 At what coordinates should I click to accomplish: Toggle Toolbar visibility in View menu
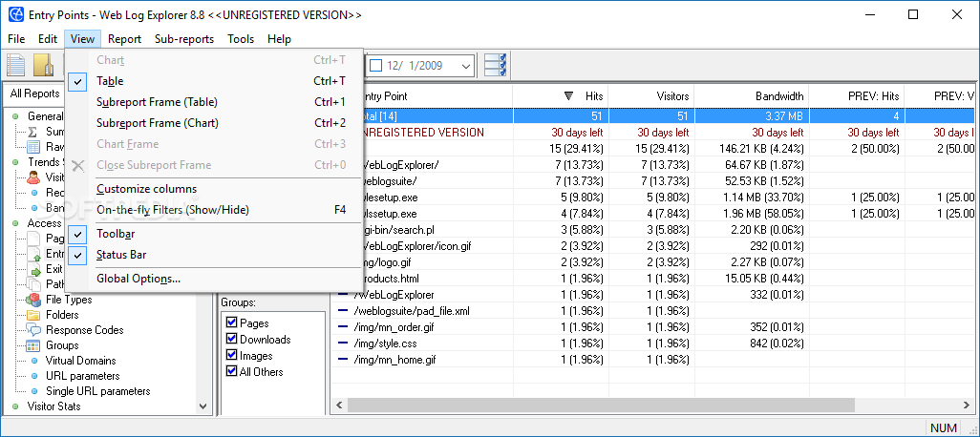[x=214, y=234]
